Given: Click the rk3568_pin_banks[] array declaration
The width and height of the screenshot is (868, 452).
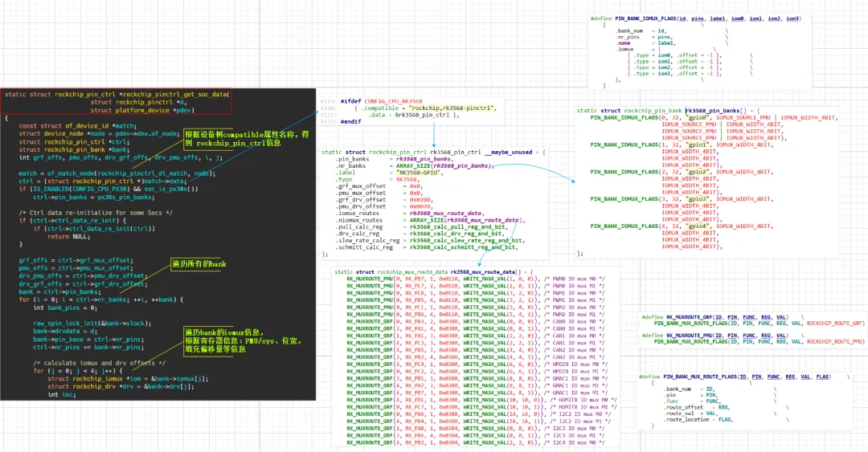Looking at the screenshot, I should (668, 111).
